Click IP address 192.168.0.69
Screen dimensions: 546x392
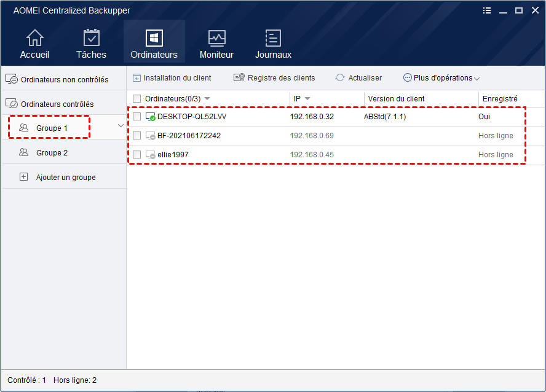312,136
